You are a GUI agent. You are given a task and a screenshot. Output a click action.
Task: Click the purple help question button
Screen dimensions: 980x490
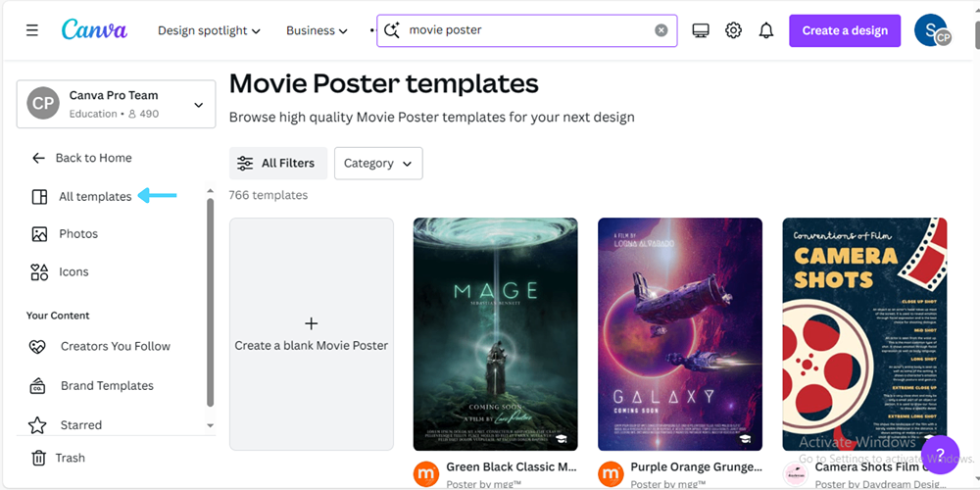(x=940, y=454)
